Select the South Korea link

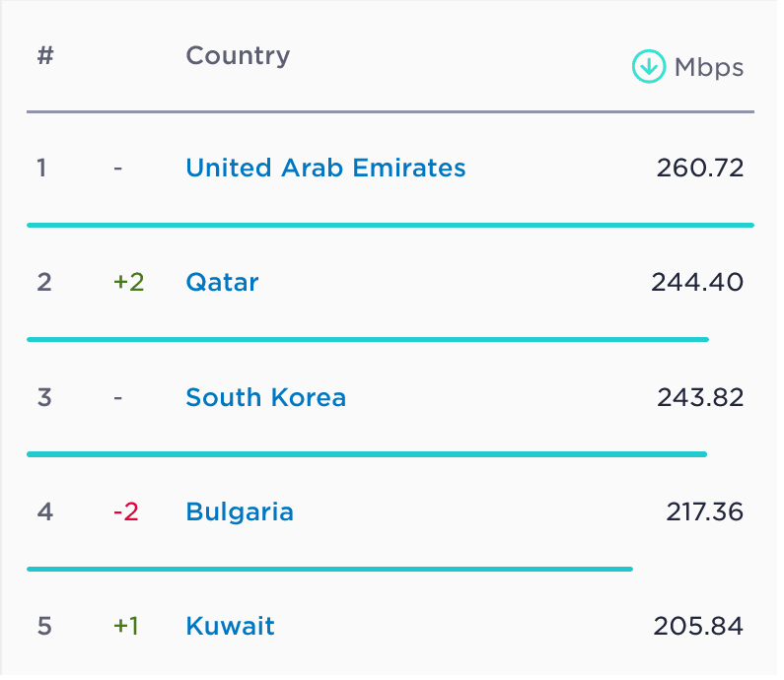[265, 397]
